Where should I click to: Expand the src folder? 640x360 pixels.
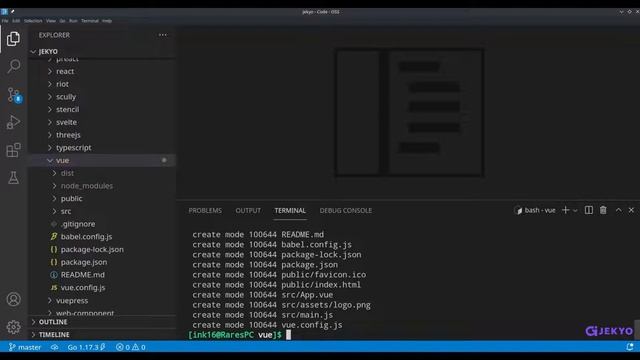[102, 211]
